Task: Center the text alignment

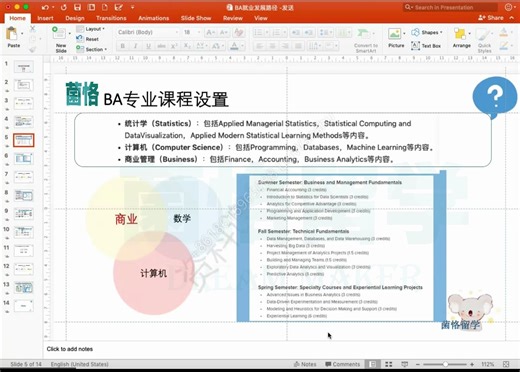Action: coord(272,46)
